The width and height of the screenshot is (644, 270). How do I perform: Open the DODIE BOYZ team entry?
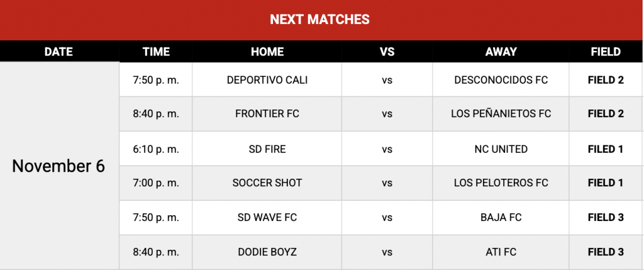pos(267,252)
